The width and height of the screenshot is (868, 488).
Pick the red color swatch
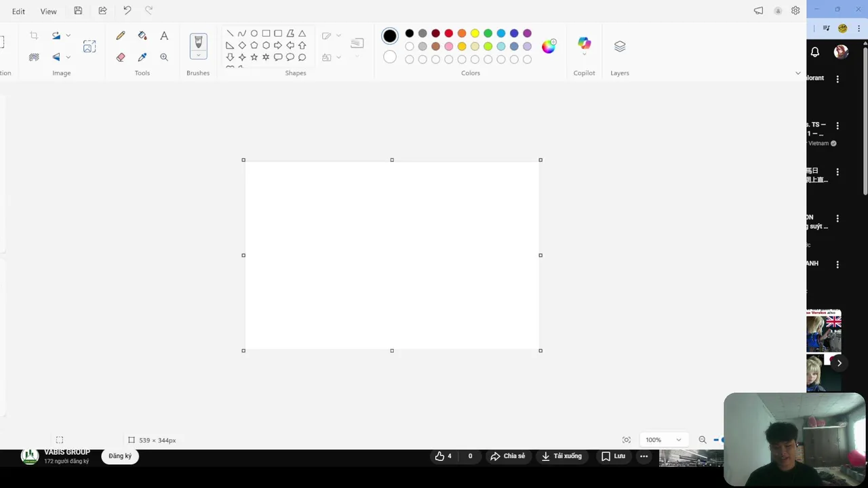pyautogui.click(x=448, y=33)
